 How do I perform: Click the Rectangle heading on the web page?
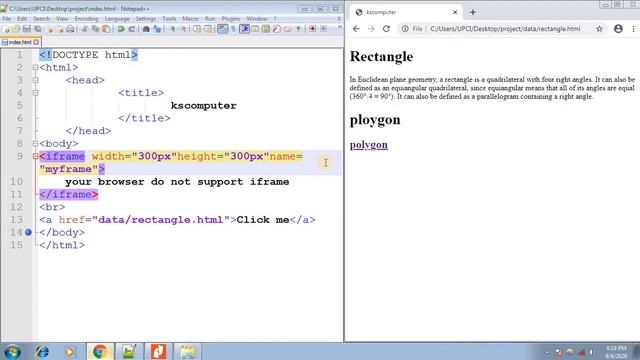[381, 56]
